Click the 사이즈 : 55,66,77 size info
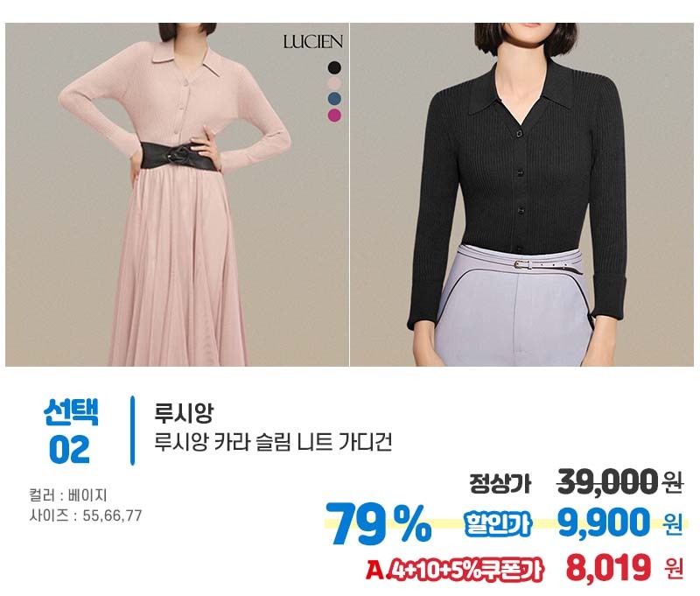Screen dimensions: 700x596 tap(86, 515)
